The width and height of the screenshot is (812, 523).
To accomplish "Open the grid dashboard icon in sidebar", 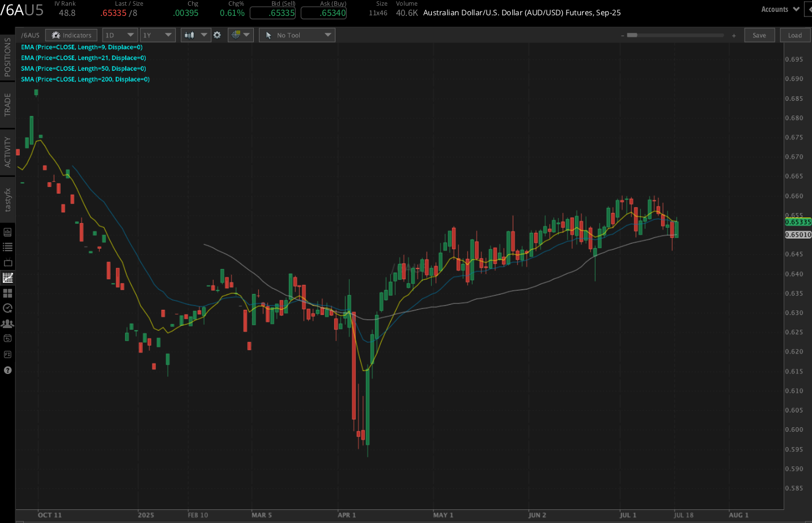I will coord(8,294).
